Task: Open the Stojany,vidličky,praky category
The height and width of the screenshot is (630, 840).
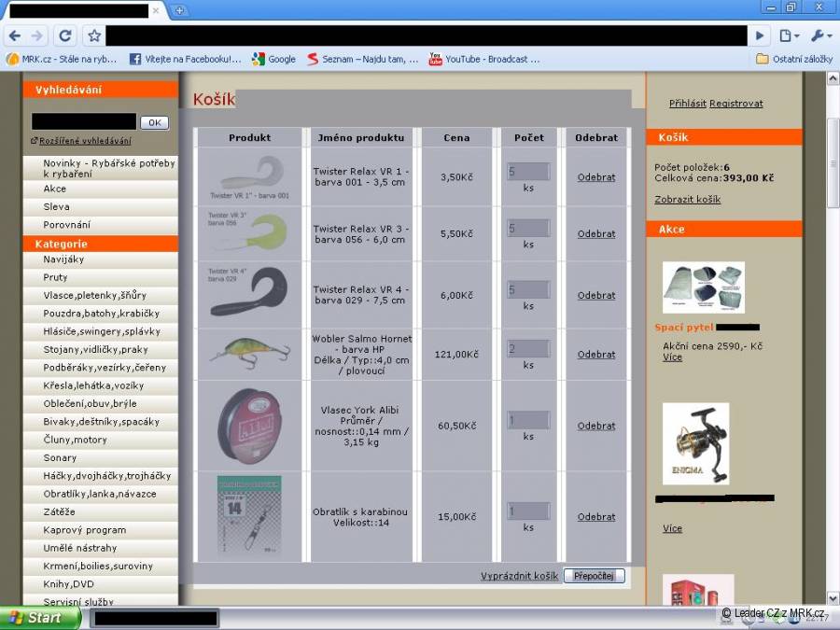Action: [101, 349]
